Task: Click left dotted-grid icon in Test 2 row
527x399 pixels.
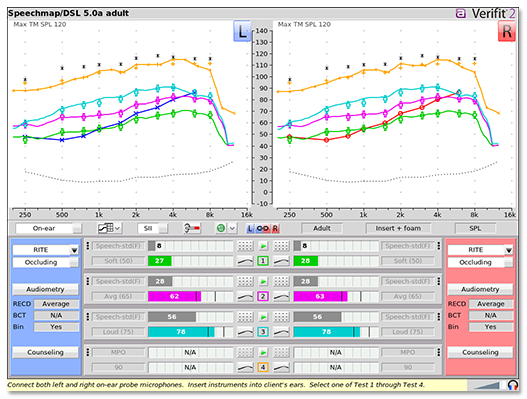Action: 245,281
